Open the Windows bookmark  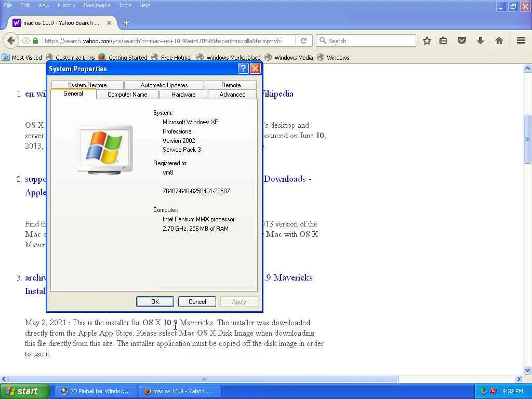pyautogui.click(x=333, y=58)
